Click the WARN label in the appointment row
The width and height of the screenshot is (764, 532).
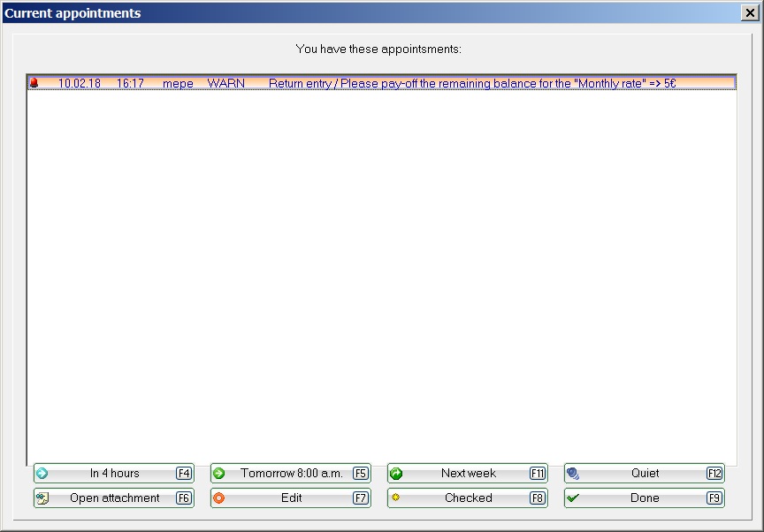[225, 83]
